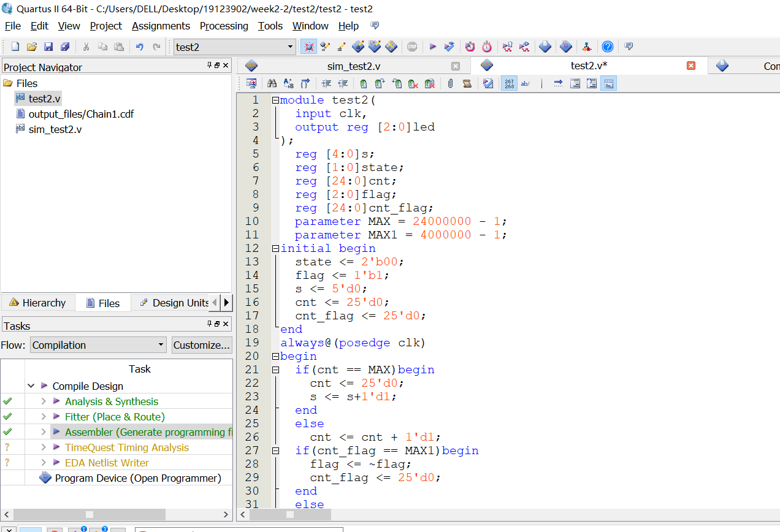Switch to the Design Units tab
This screenshot has width=780, height=532.
pos(174,303)
